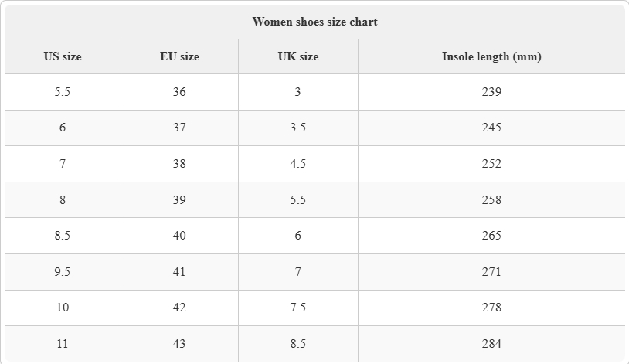The height and width of the screenshot is (364, 629).
Task: Click the UK size 7.5 cell
Action: coord(298,308)
